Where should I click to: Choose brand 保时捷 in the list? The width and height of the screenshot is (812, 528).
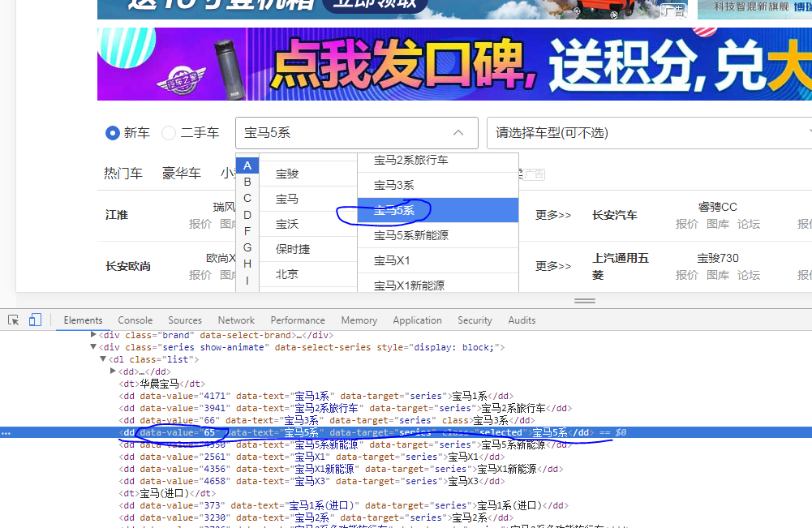308,249
